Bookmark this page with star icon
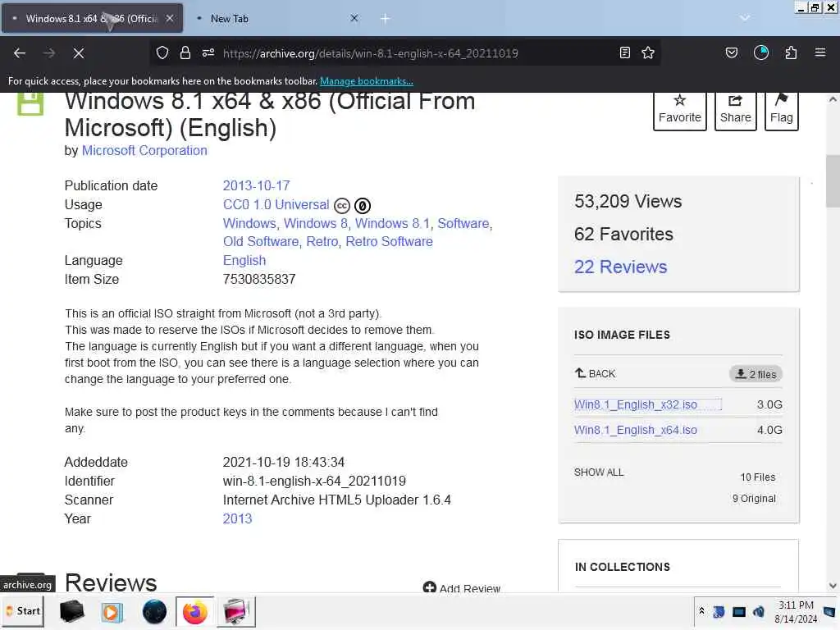 click(648, 52)
